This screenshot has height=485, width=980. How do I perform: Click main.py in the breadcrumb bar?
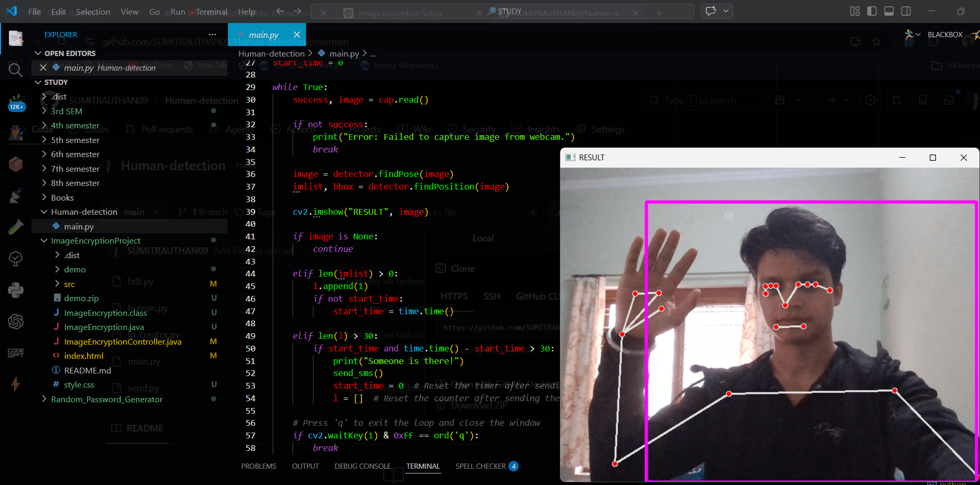click(x=343, y=53)
